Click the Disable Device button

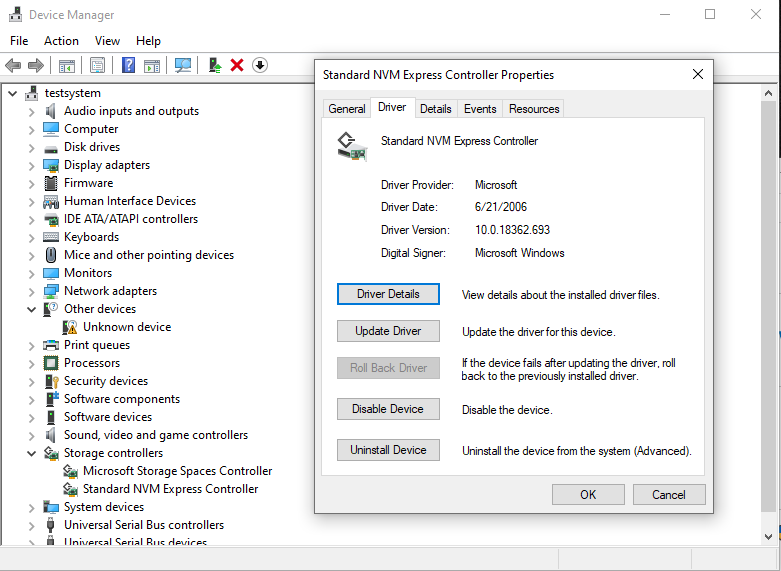(x=388, y=409)
